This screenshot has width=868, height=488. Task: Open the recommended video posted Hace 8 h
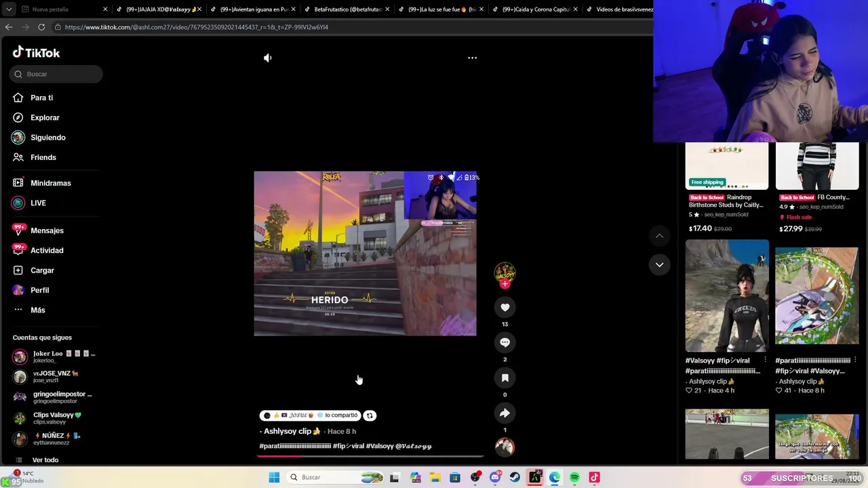tap(817, 296)
